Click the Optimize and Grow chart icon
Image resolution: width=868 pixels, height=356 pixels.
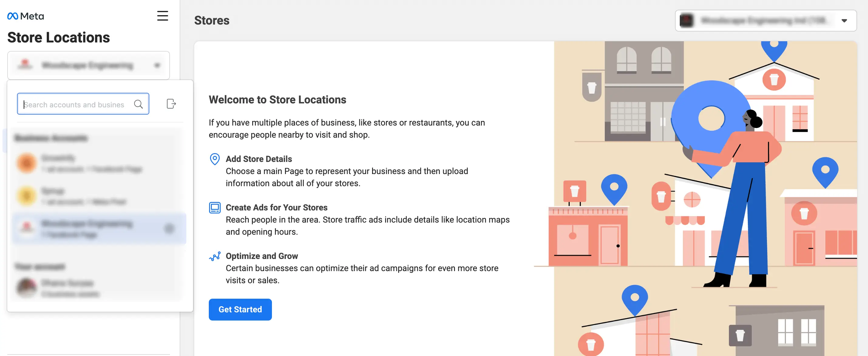coord(215,256)
